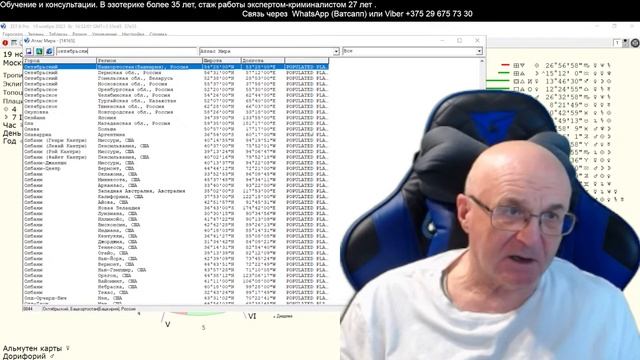
Task: Click the first icon in Atlas toolbar
Action: click(29, 51)
